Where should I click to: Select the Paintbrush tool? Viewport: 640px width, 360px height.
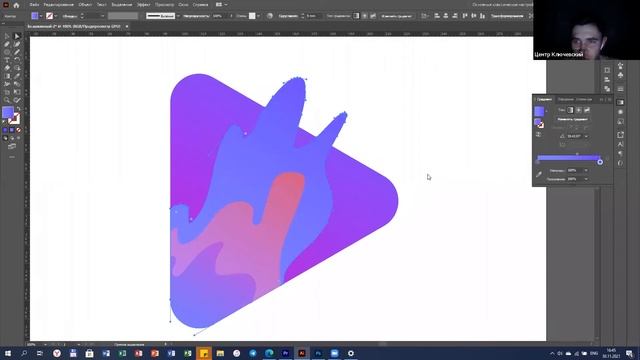17,52
